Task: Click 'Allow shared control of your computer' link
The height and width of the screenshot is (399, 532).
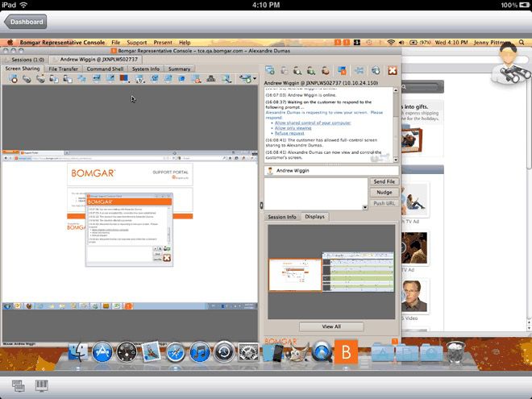Action: click(313, 123)
